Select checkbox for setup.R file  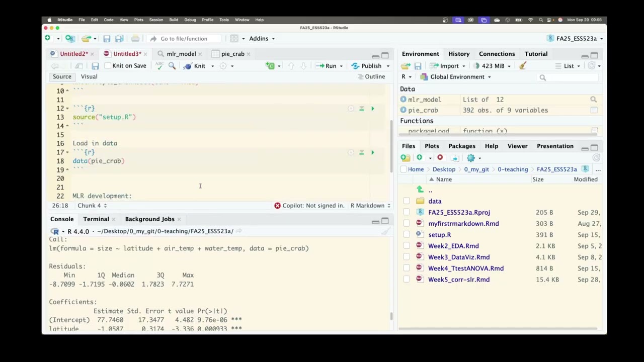407,235
